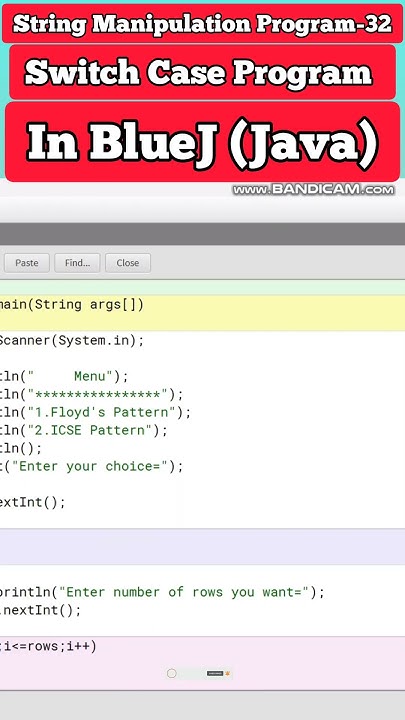Click the Paste button in editor toolbar
The width and height of the screenshot is (405, 720).
pyautogui.click(x=27, y=263)
